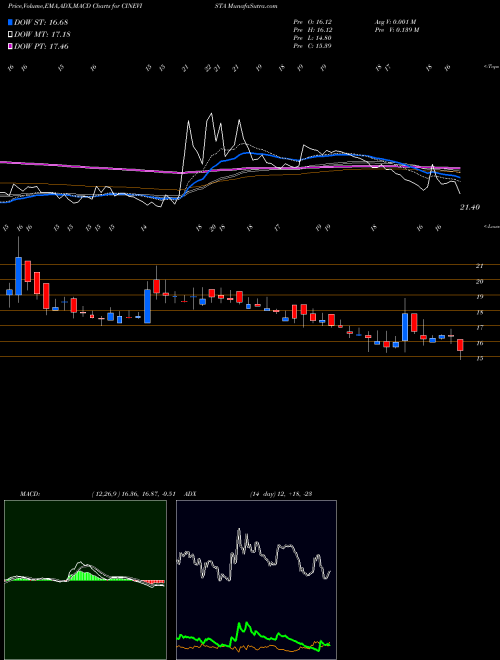Click the 'Pre L: 14.80' value
500x660 pixels.
pyautogui.click(x=313, y=38)
